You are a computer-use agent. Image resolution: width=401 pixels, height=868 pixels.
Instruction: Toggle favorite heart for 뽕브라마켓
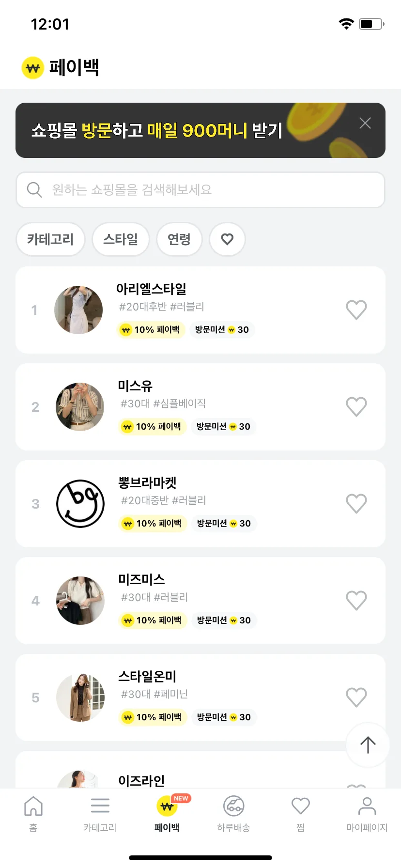356,504
